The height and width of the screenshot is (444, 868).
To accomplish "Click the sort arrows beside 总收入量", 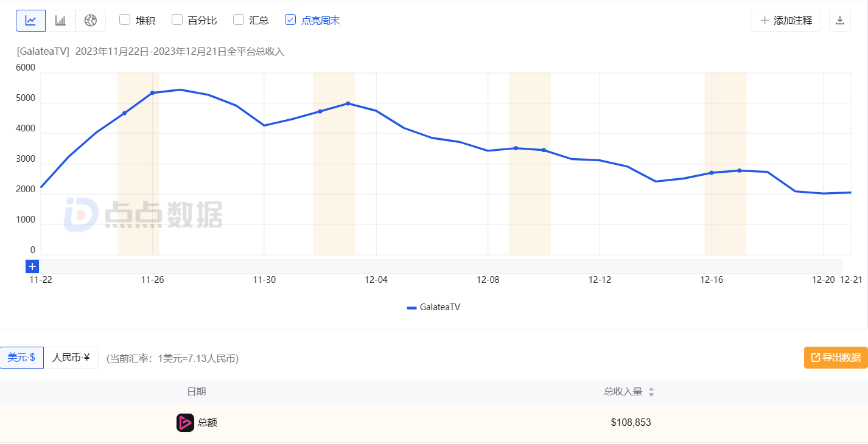I will point(651,392).
